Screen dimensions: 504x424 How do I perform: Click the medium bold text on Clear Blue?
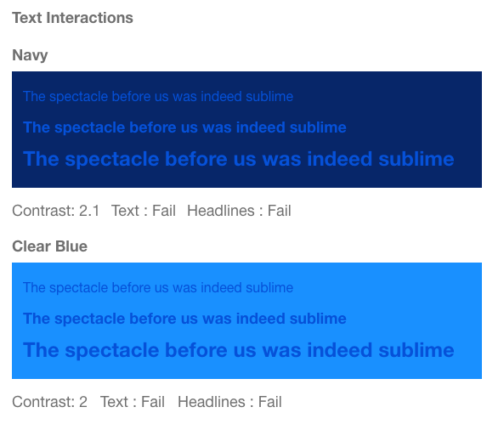click(x=184, y=319)
